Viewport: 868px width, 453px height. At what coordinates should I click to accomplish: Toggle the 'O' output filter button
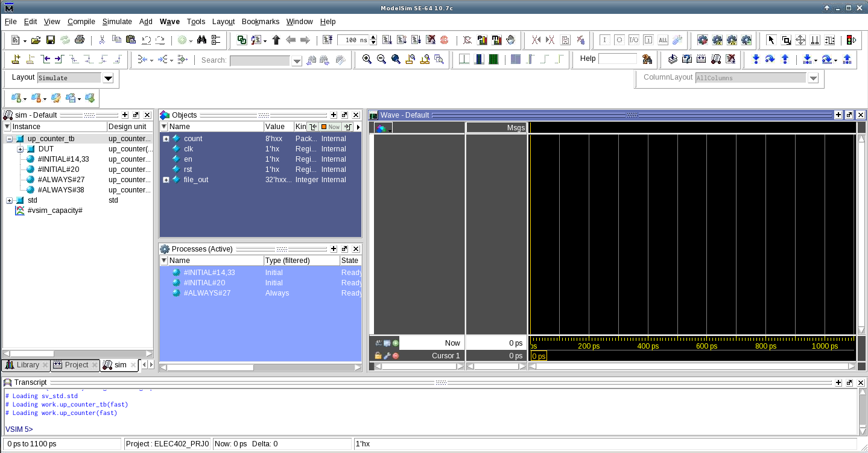coord(619,40)
